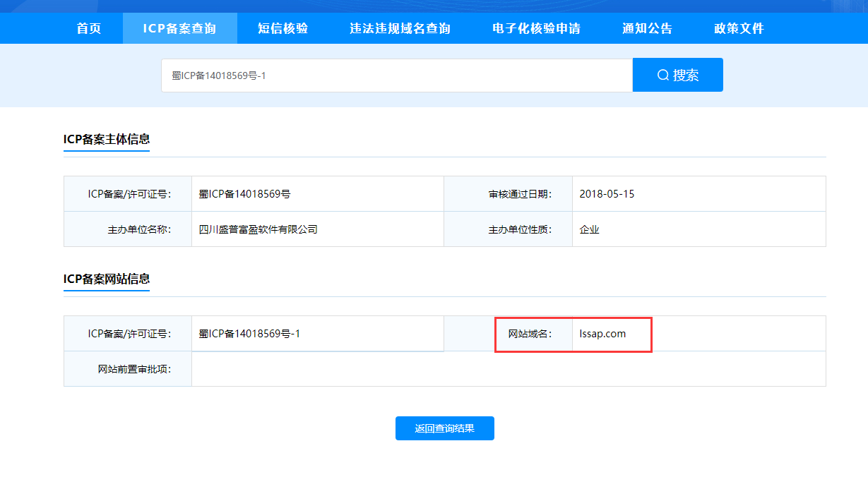Select website record number 蜀ICP备14018569号-1 in table

tap(249, 334)
